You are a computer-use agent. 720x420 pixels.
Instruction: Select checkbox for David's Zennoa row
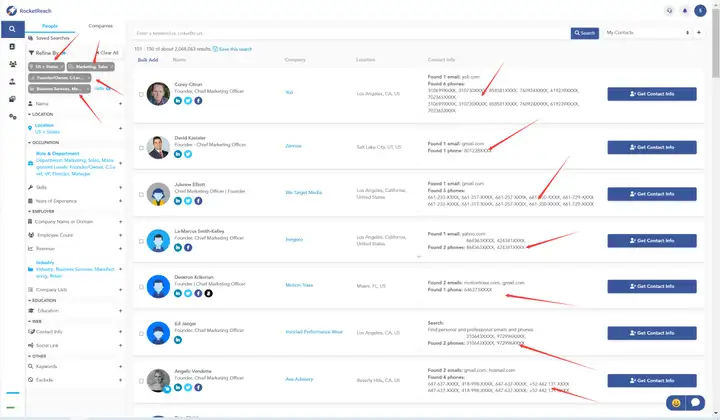(x=141, y=148)
